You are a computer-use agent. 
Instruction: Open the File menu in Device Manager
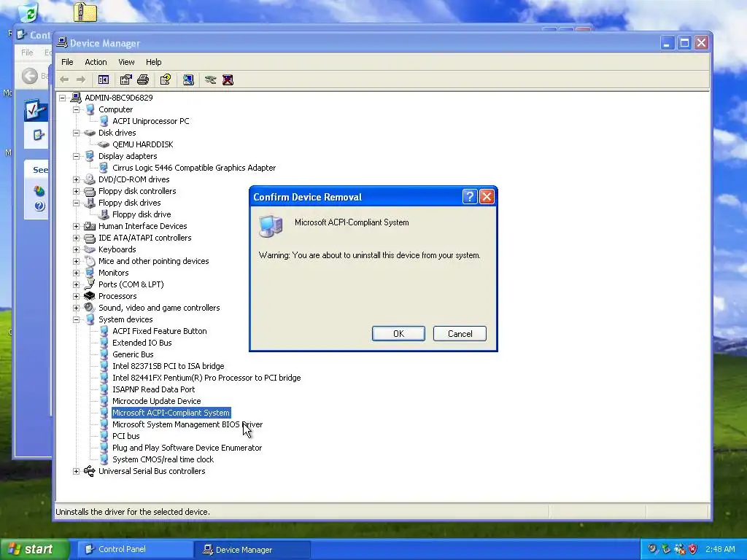(x=67, y=62)
